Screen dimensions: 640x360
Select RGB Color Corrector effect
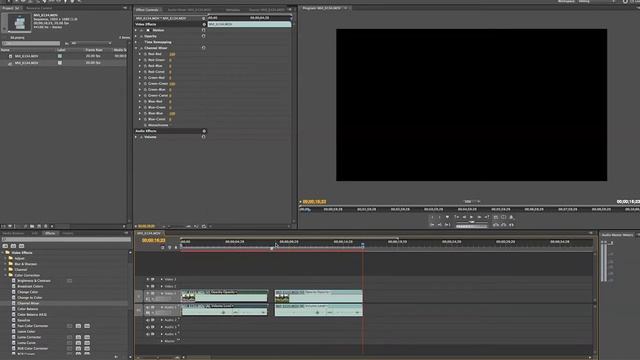pyautogui.click(x=33, y=348)
